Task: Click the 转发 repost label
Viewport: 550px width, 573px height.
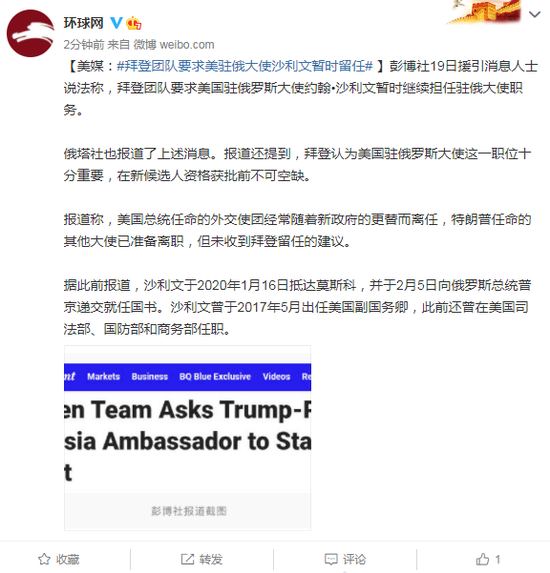Action: tap(211, 559)
